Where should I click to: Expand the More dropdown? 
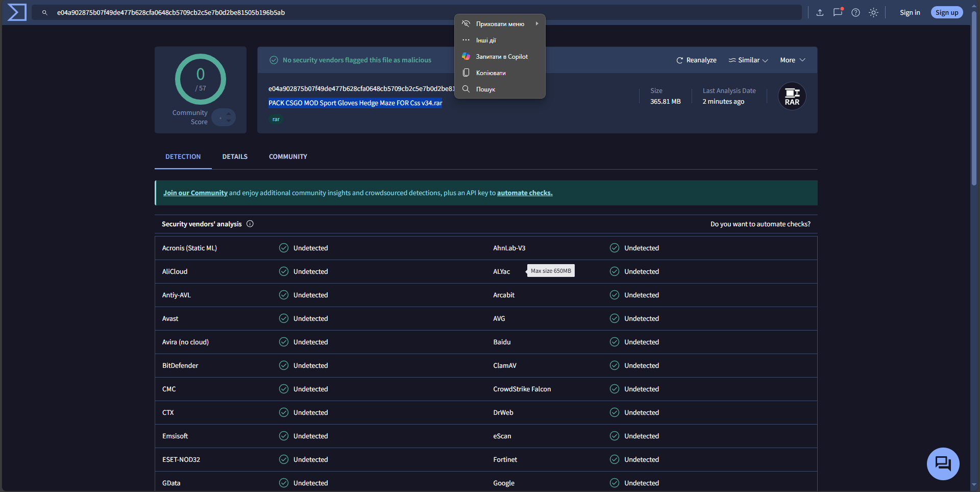[x=793, y=60]
